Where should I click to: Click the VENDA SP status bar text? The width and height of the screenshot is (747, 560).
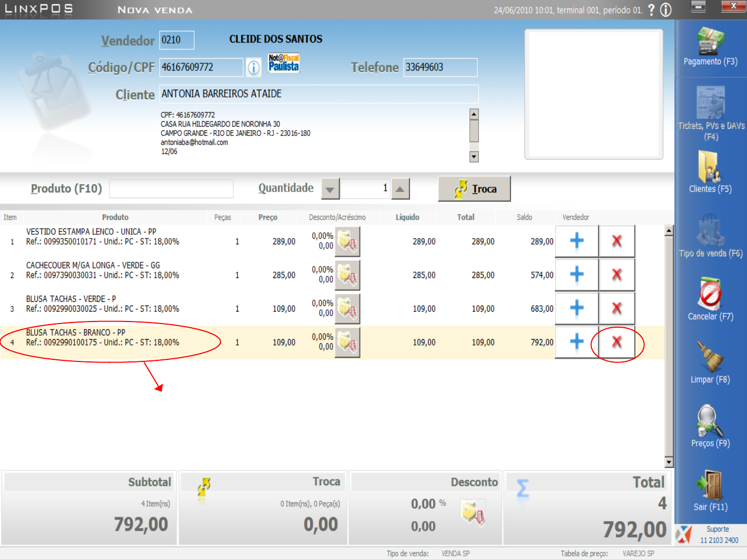click(x=455, y=553)
